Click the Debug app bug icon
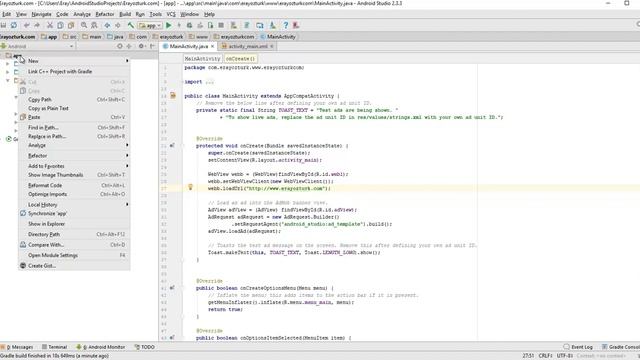This screenshot has width=640, height=360. click(189, 25)
